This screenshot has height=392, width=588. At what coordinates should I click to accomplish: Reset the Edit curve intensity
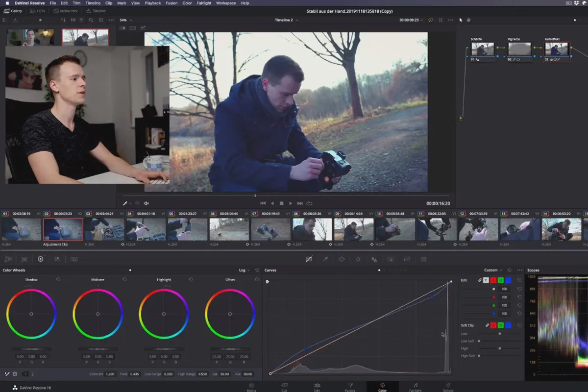(x=519, y=280)
